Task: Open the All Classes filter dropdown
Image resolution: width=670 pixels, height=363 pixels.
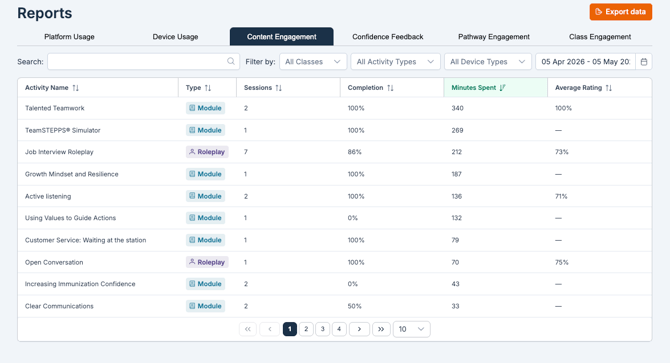Action: pos(313,61)
